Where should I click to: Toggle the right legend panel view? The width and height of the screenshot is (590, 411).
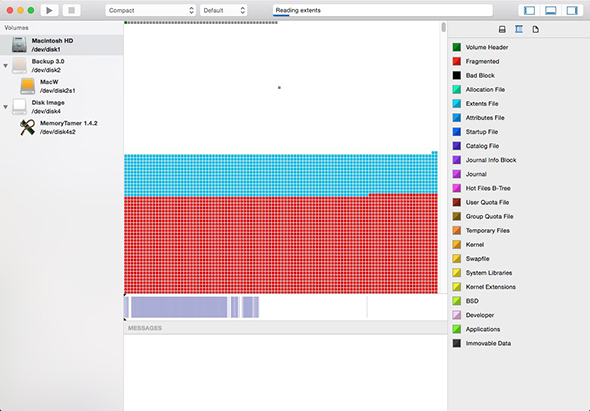[x=572, y=10]
